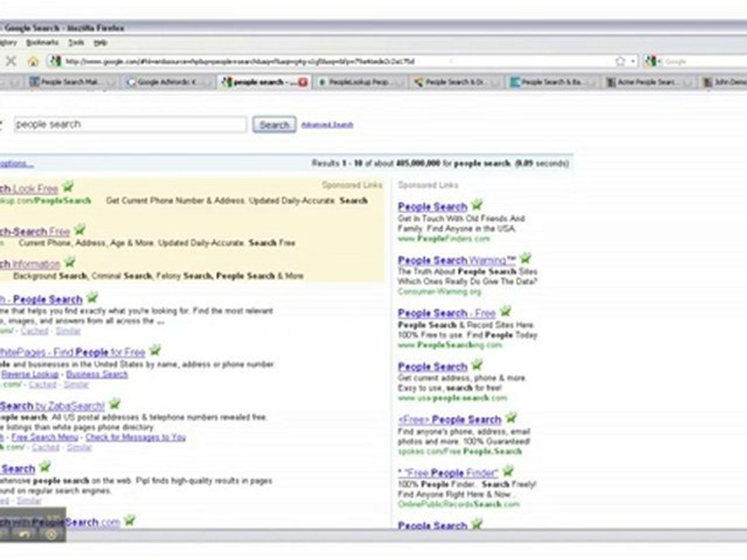This screenshot has width=747, height=560.
Task: Click the browser address bar URL
Action: [334, 61]
